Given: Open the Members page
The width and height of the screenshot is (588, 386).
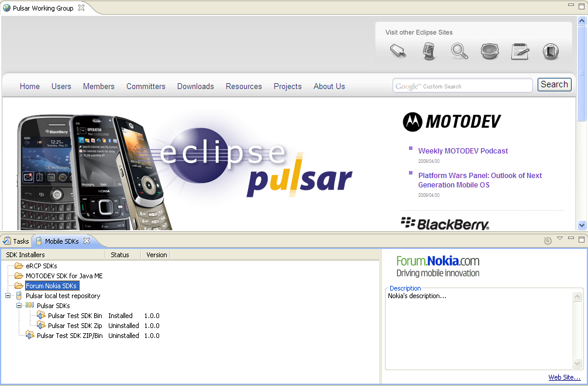Looking at the screenshot, I should pyautogui.click(x=99, y=86).
